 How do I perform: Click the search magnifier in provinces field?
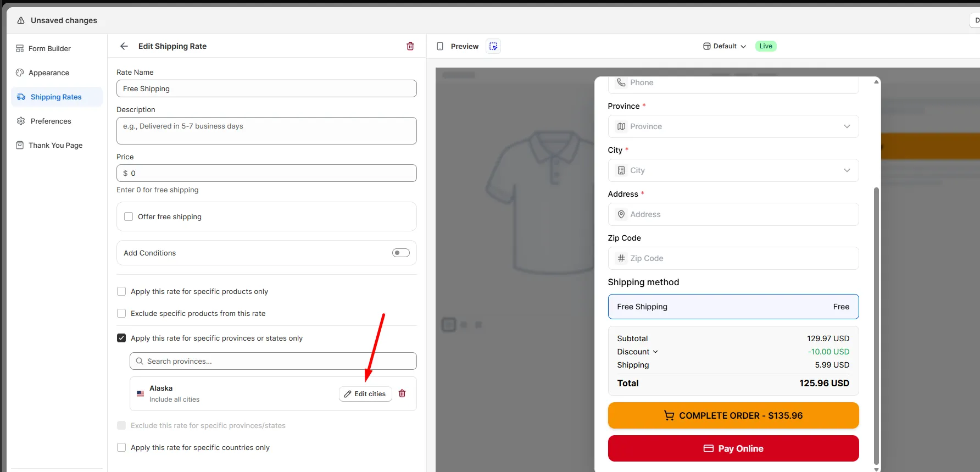click(x=140, y=361)
